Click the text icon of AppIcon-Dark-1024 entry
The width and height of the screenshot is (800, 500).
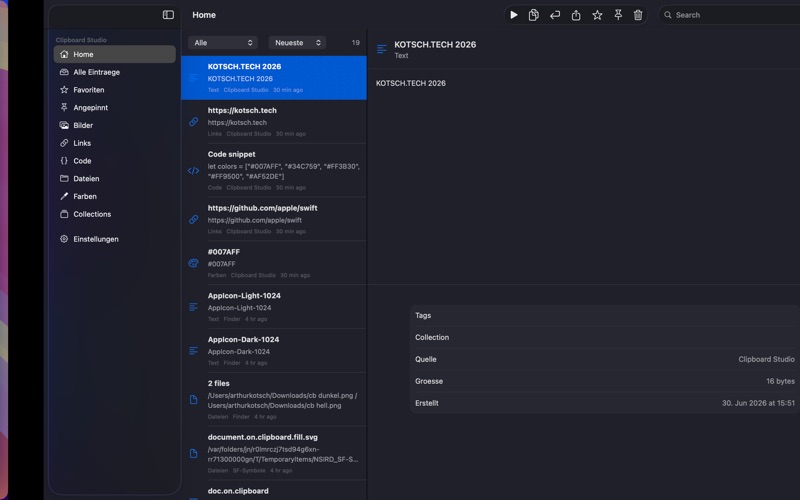[193, 351]
